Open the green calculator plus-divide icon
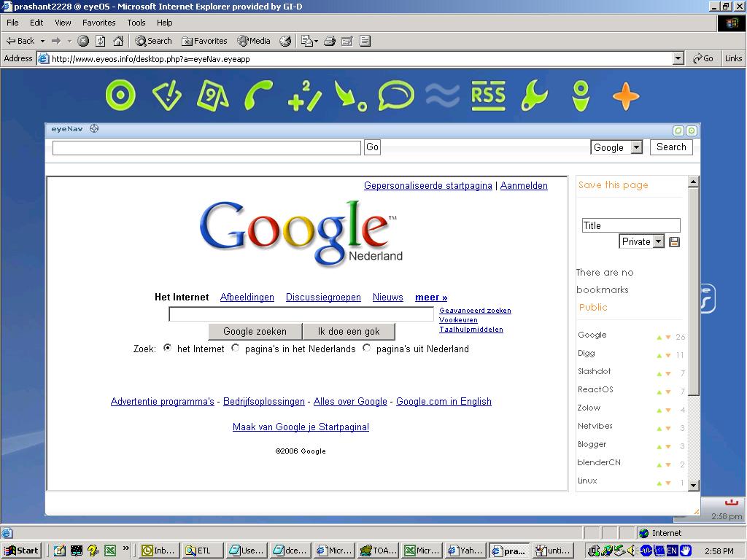 [305, 96]
